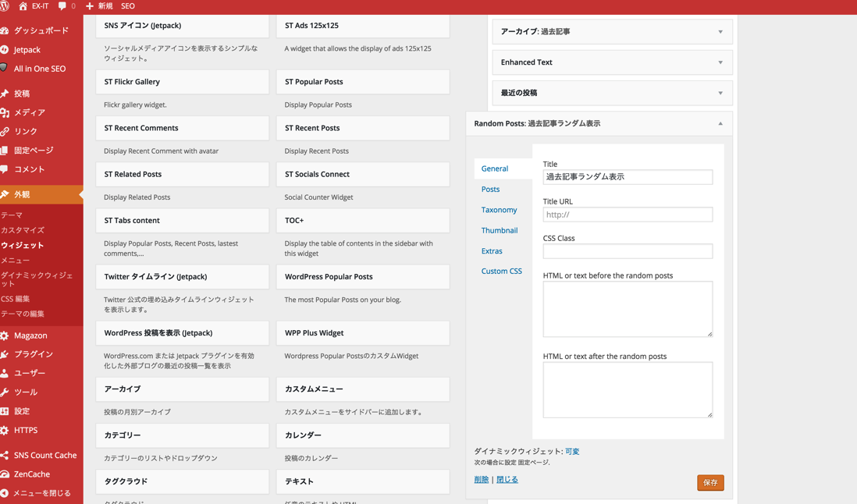Viewport: 857px width, 504px height.
Task: Open ウィジェット submenu item
Action: pyautogui.click(x=22, y=246)
